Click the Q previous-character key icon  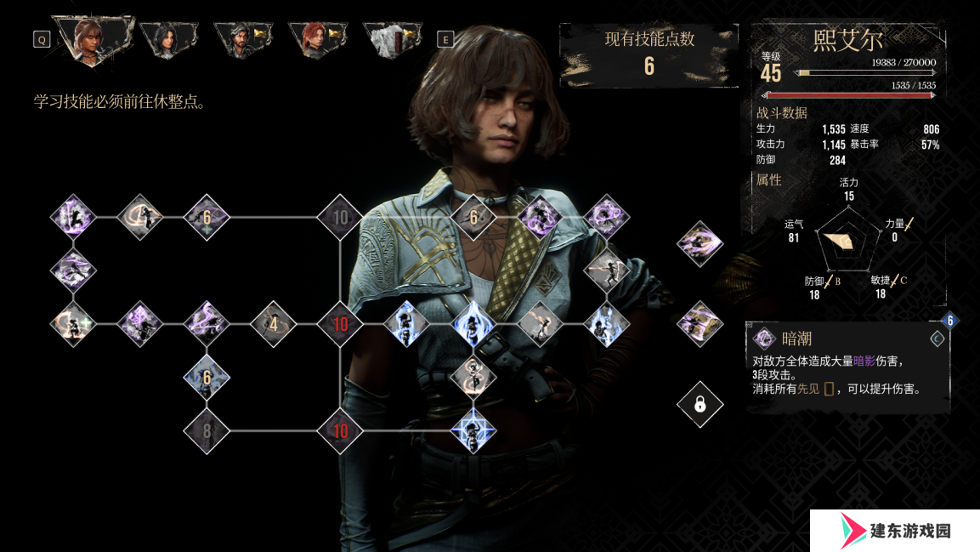click(42, 39)
